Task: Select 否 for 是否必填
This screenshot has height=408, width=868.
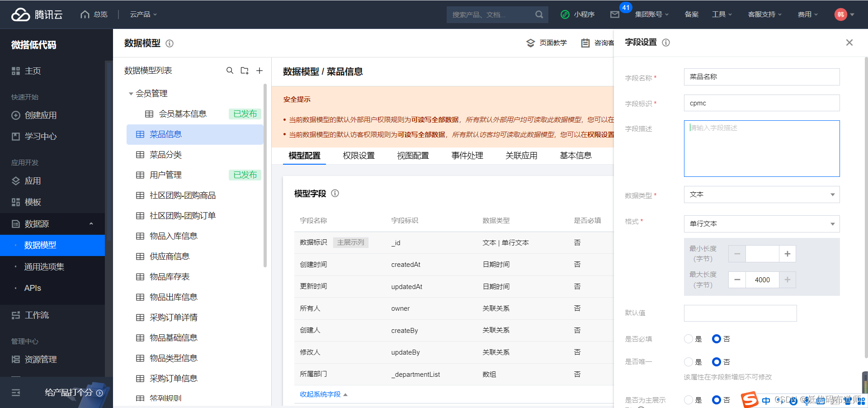Action: click(717, 339)
